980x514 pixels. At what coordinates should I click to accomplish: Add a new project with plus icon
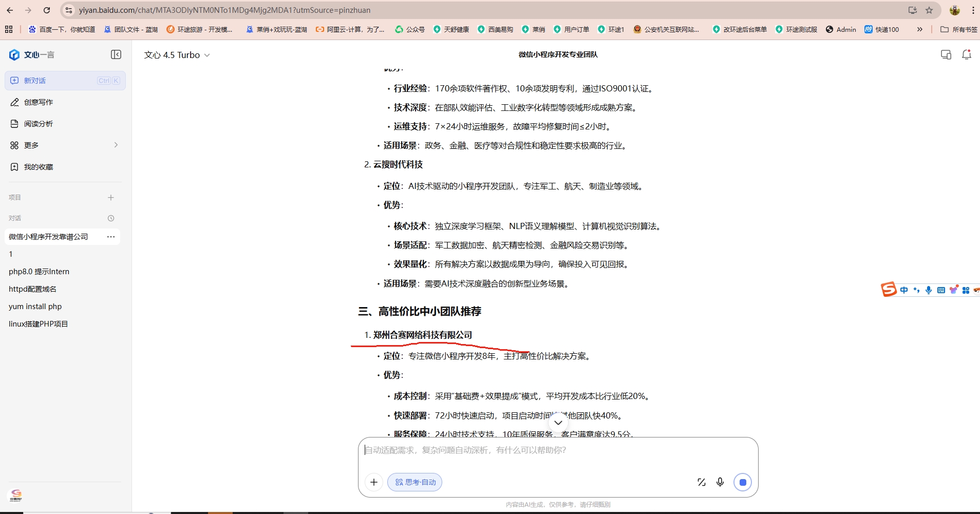click(111, 197)
